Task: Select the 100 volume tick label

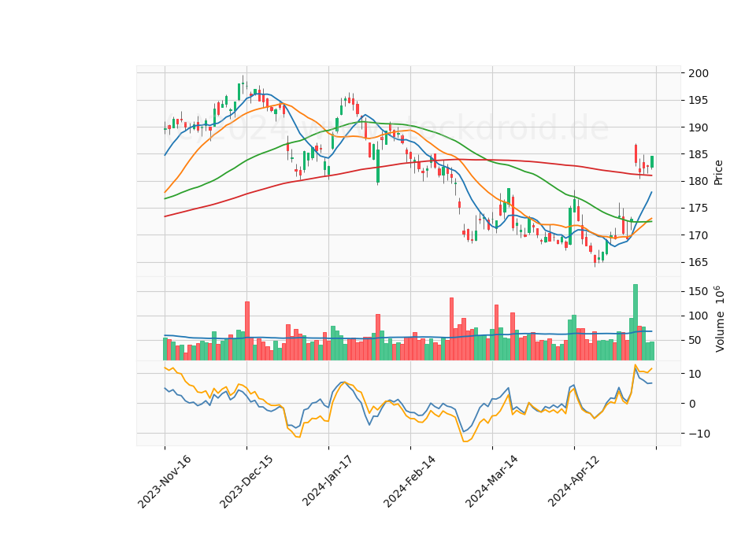Action: (x=699, y=316)
